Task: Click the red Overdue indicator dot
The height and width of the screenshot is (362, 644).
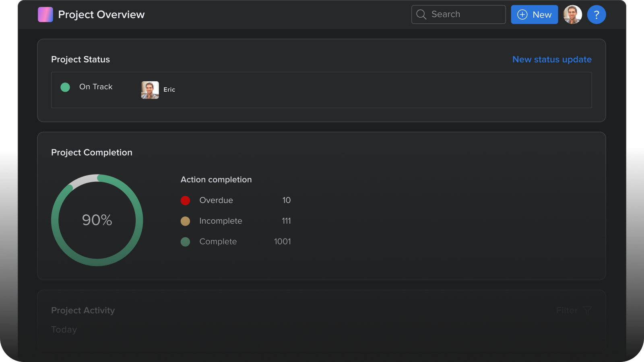Action: point(185,200)
